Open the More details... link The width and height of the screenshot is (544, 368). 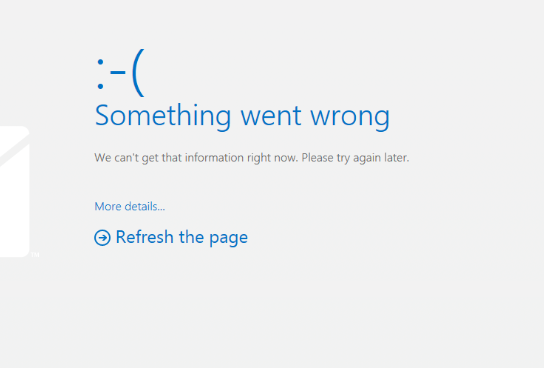[130, 206]
